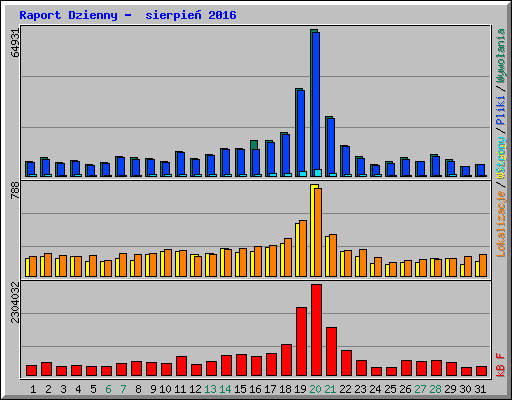Click the red KB bar for day 19
The width and height of the screenshot is (512, 400).
[x=301, y=342]
